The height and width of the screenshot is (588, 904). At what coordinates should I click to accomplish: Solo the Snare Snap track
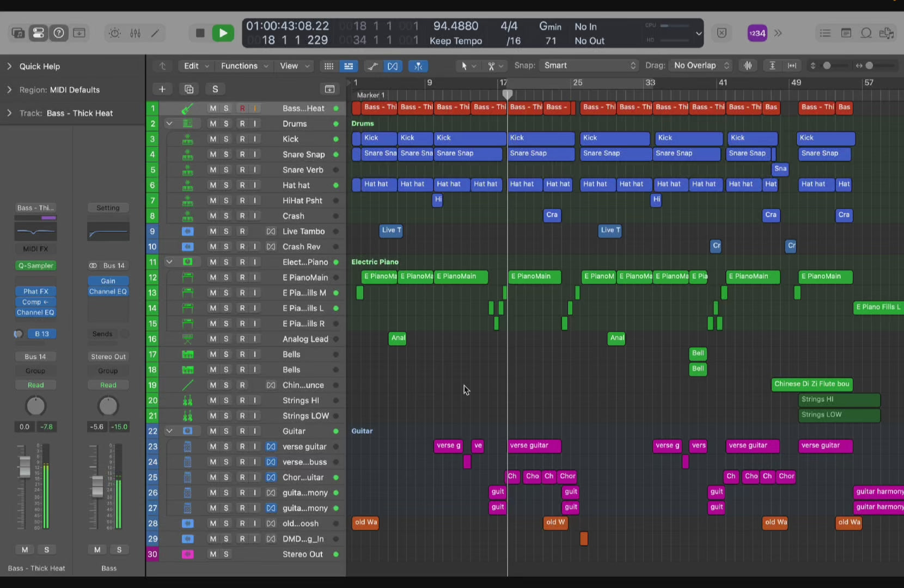[226, 155]
